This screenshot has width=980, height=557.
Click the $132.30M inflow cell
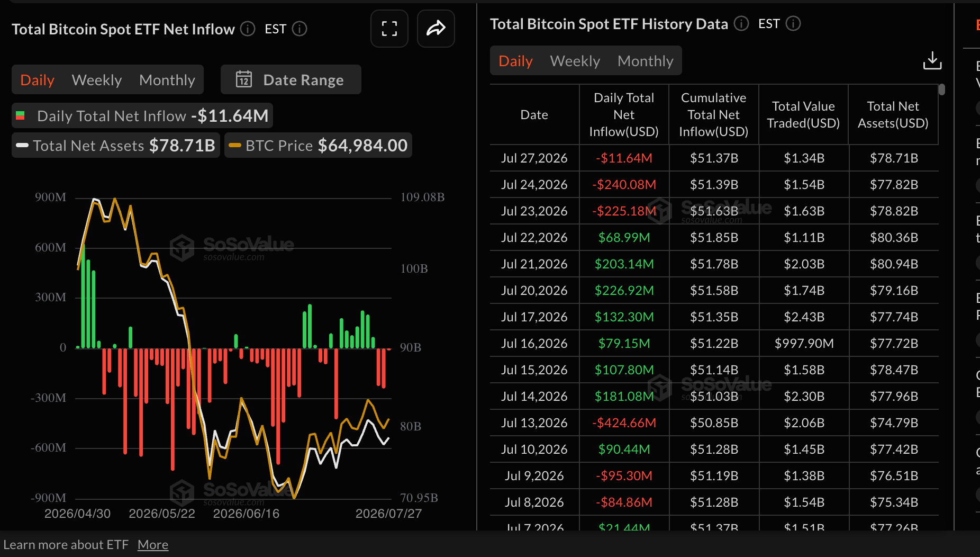[624, 317]
